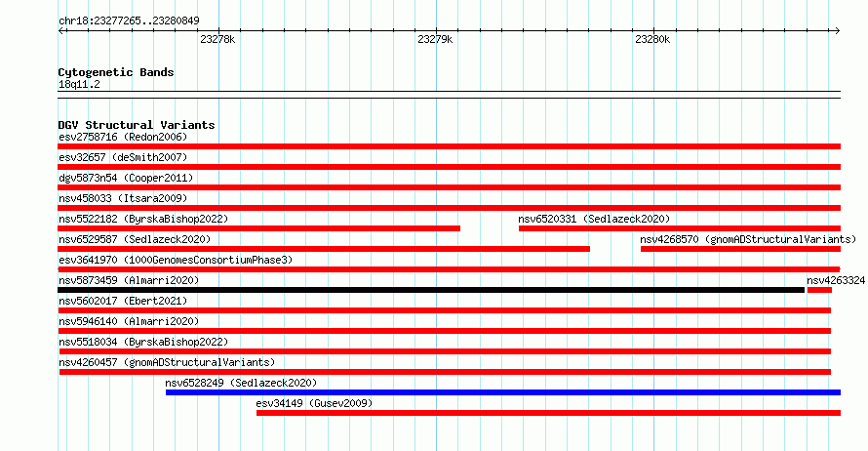Select the red bar under esv2758716
Screen dimensions: 868x451
[449, 146]
